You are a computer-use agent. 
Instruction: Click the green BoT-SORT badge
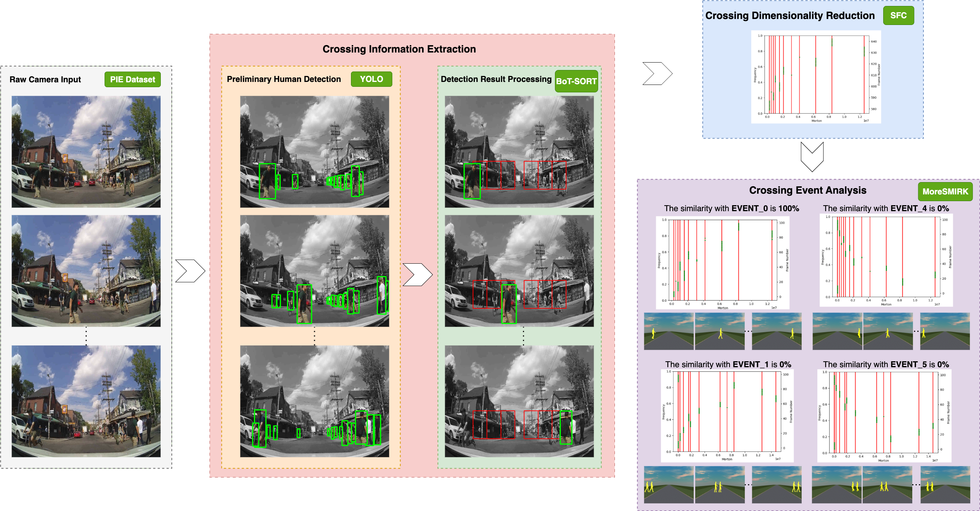tap(576, 81)
